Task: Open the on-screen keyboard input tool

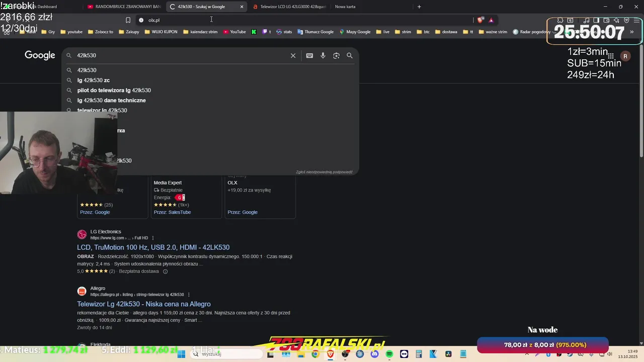Action: 309,55
